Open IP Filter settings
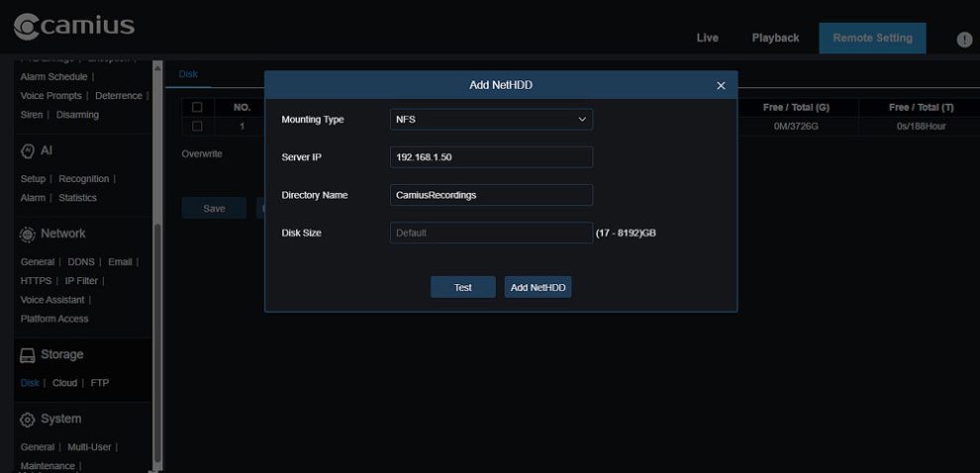The image size is (980, 473). tap(81, 281)
